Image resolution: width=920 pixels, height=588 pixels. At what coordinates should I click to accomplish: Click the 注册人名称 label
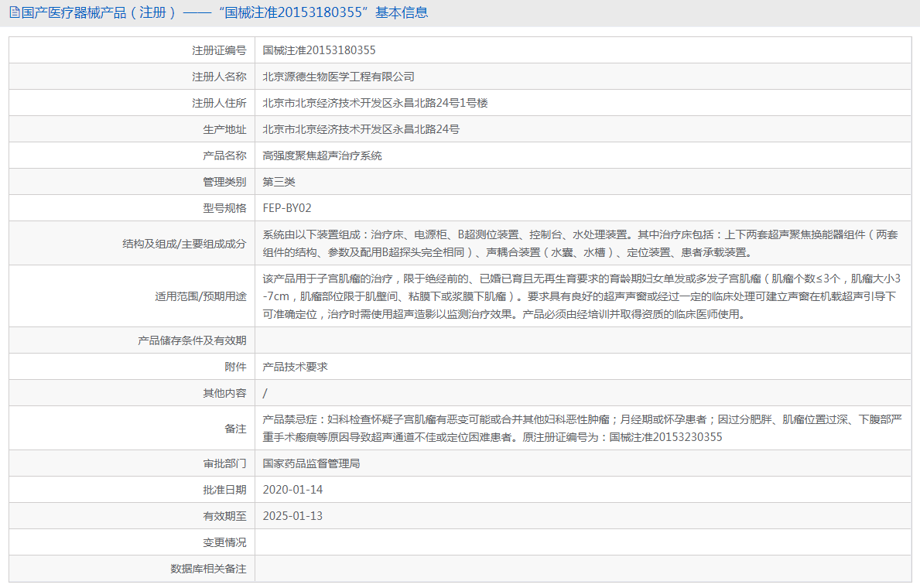[x=219, y=77]
